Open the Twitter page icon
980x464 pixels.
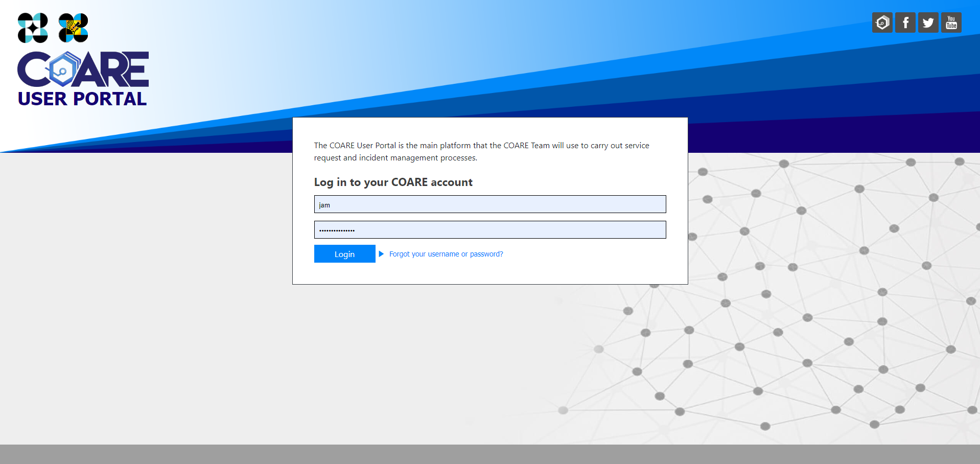tap(928, 22)
